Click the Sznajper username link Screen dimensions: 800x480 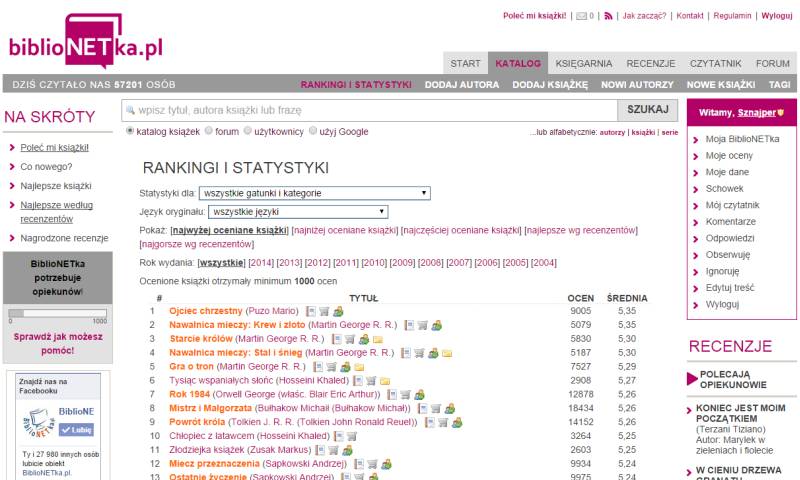pyautogui.click(x=757, y=113)
